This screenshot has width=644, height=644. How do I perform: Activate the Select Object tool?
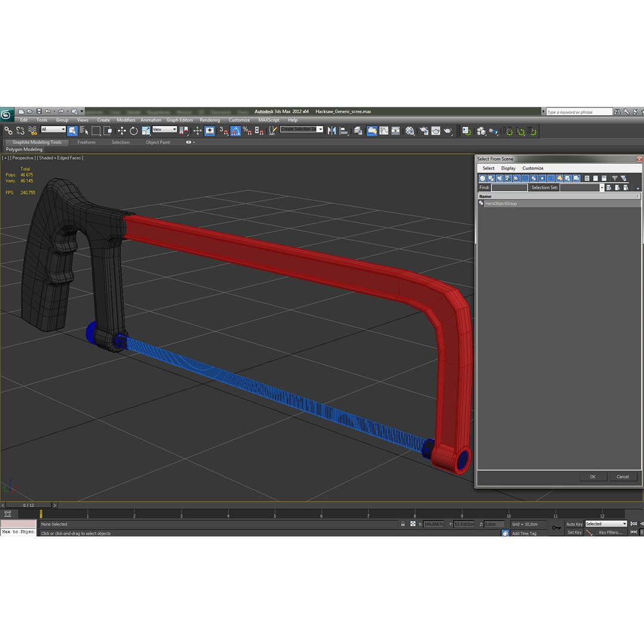(x=72, y=131)
